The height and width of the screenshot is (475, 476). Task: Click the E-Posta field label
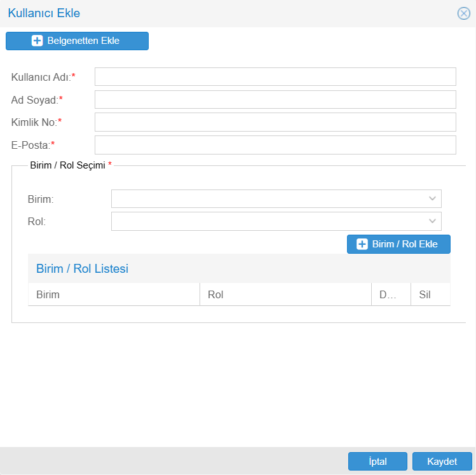(x=31, y=145)
